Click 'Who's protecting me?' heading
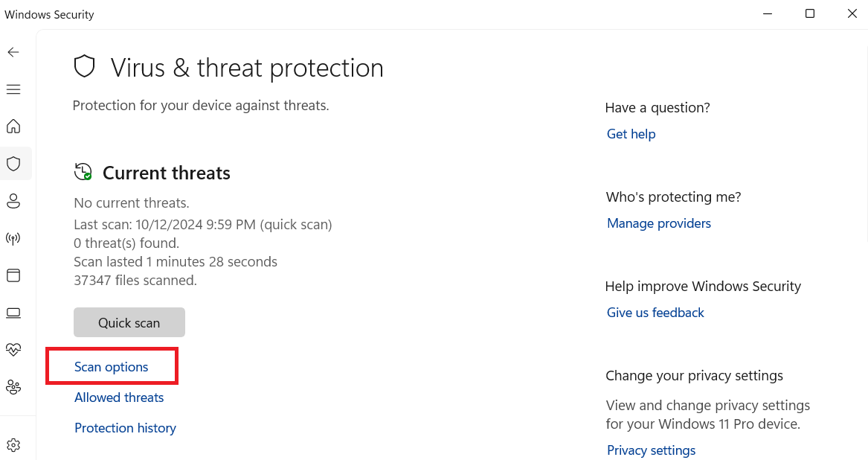This screenshot has width=868, height=460. (x=673, y=197)
